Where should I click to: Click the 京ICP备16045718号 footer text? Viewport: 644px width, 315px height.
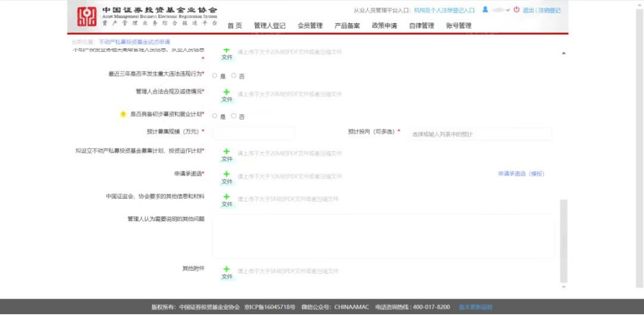click(270, 307)
